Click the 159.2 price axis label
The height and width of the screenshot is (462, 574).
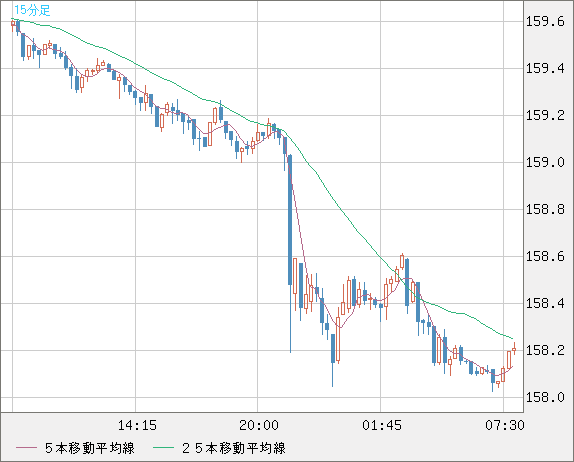tap(545, 116)
